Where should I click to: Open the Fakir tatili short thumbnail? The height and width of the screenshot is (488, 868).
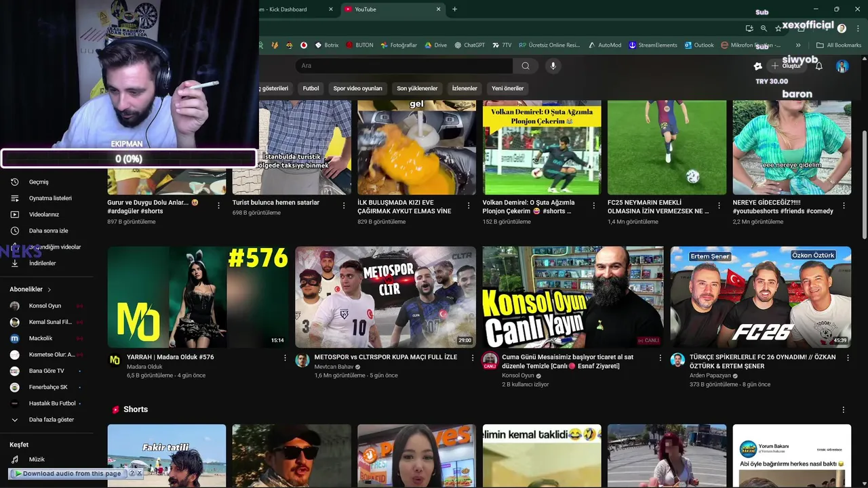point(166,456)
